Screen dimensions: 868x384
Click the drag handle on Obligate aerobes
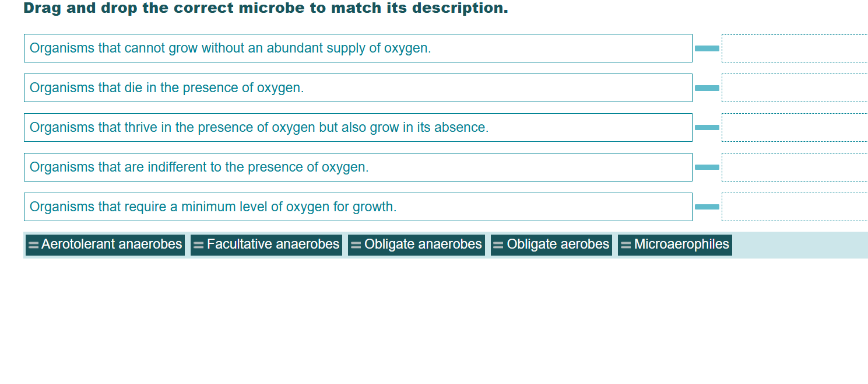pos(497,245)
